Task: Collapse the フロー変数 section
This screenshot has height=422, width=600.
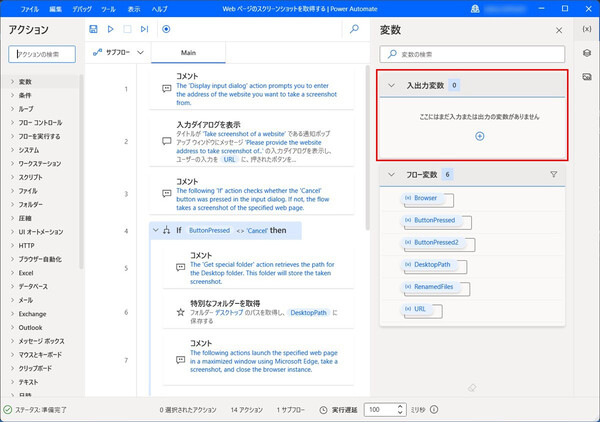Action: (392, 174)
